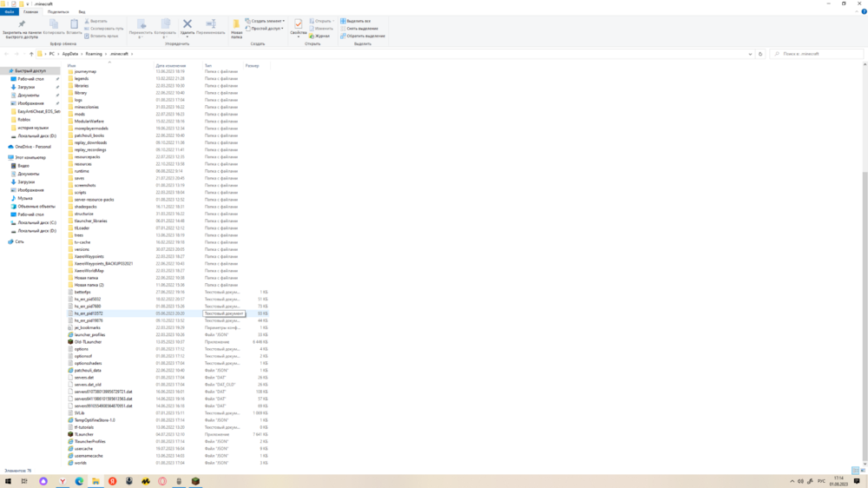Open the Music (Музыка) folder in the sidebar
868x488 pixels.
[x=25, y=198]
